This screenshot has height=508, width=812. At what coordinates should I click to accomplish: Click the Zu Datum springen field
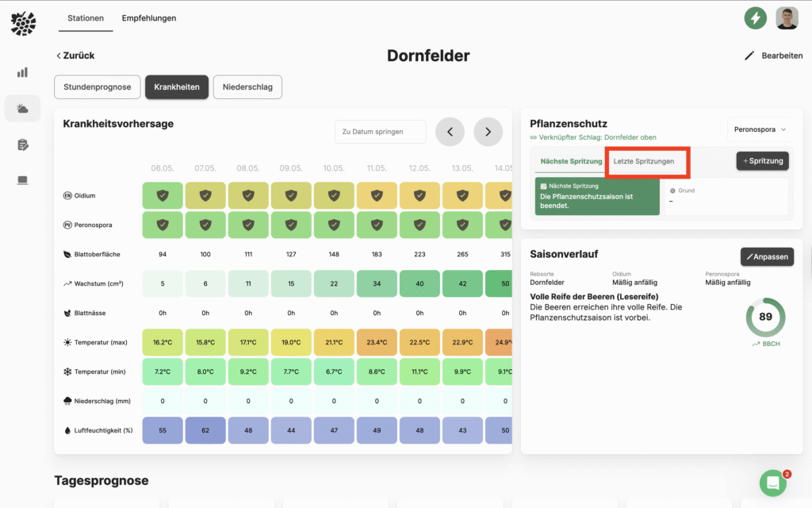point(380,132)
